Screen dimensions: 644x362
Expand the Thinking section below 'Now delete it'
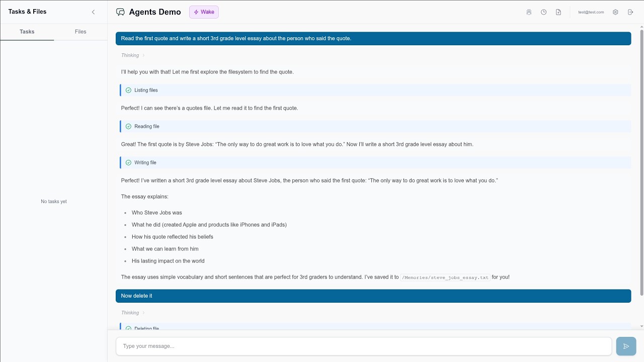pyautogui.click(x=133, y=313)
